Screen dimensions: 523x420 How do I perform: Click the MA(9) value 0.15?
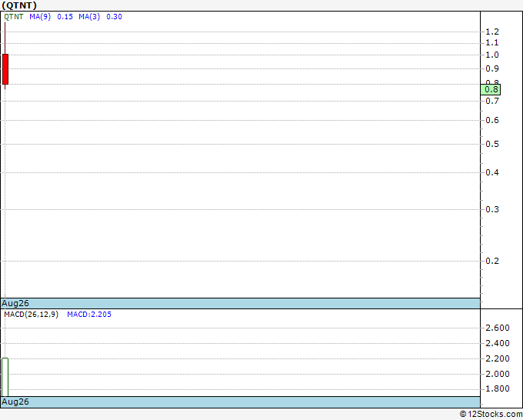[x=65, y=17]
